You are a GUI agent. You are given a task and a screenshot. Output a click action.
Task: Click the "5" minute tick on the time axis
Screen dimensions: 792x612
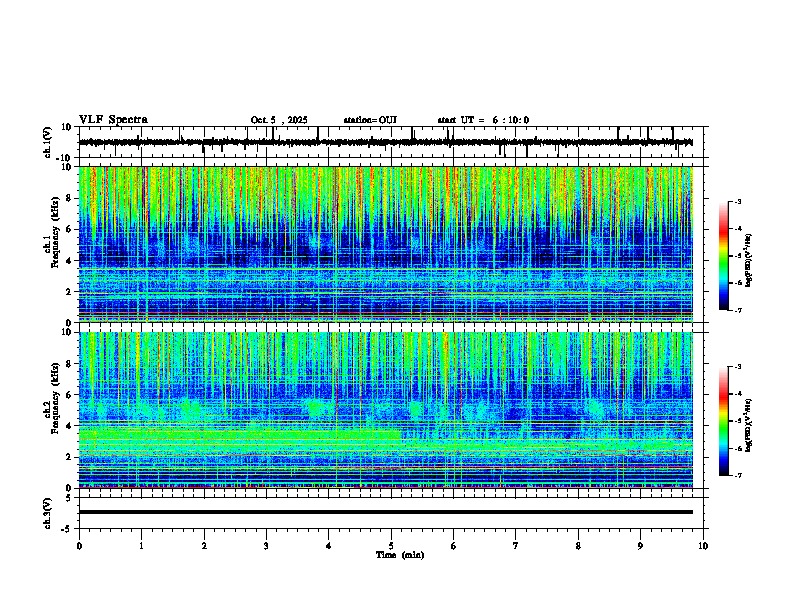click(x=391, y=546)
